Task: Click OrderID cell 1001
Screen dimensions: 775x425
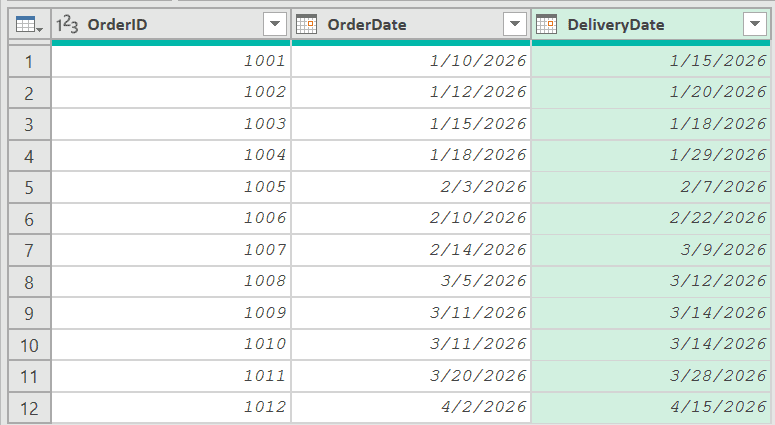Action: pyautogui.click(x=171, y=61)
